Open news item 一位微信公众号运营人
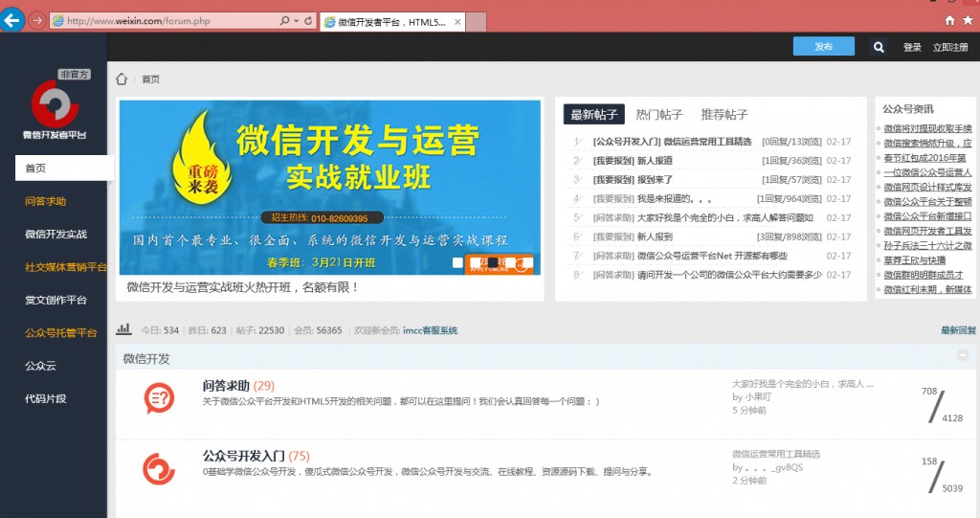 pos(927,172)
